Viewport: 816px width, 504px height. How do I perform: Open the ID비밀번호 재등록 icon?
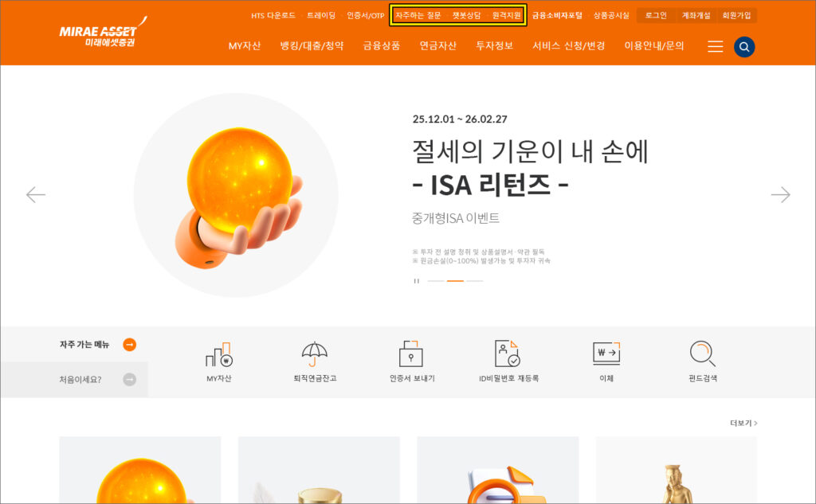pyautogui.click(x=508, y=354)
